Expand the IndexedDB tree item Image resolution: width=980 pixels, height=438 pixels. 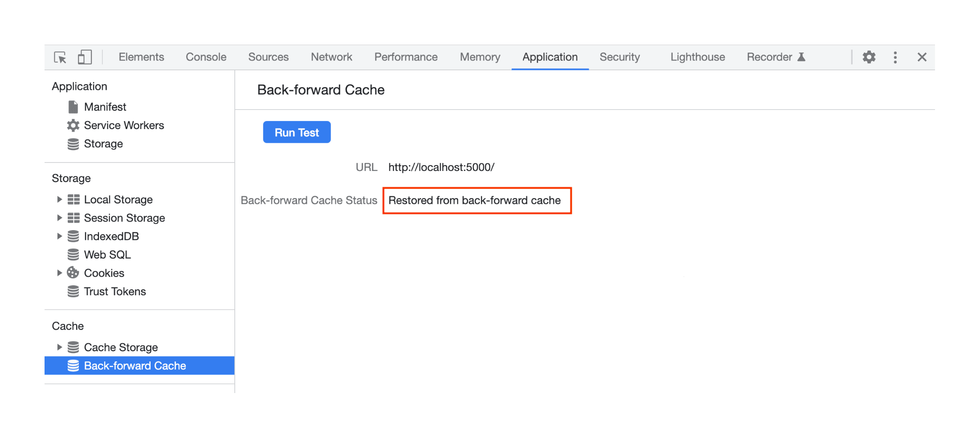click(x=60, y=236)
